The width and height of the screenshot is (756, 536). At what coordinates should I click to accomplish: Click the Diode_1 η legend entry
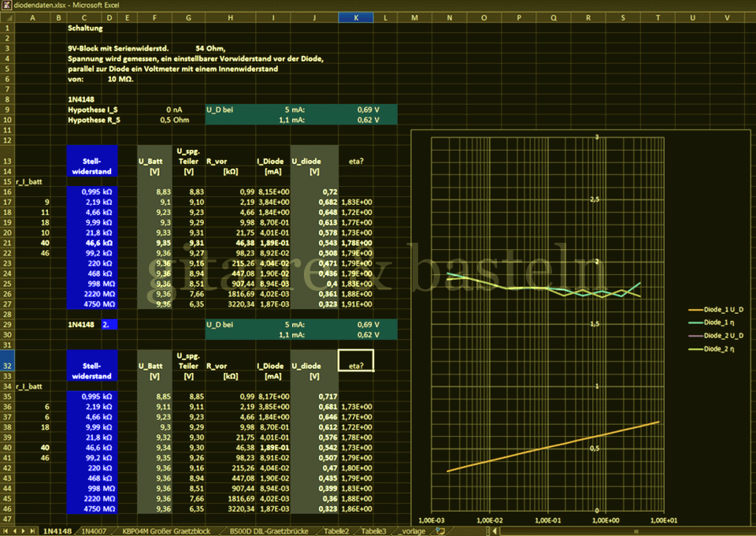tap(712, 322)
